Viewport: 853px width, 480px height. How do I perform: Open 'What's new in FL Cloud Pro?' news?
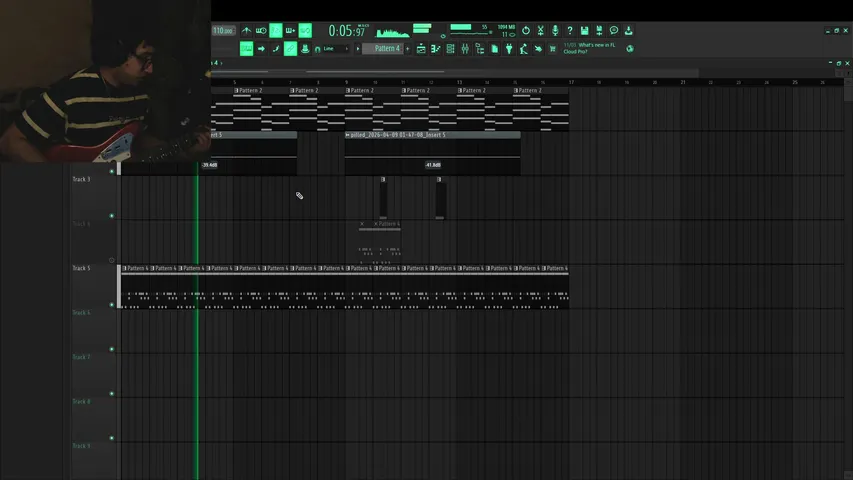click(x=590, y=48)
